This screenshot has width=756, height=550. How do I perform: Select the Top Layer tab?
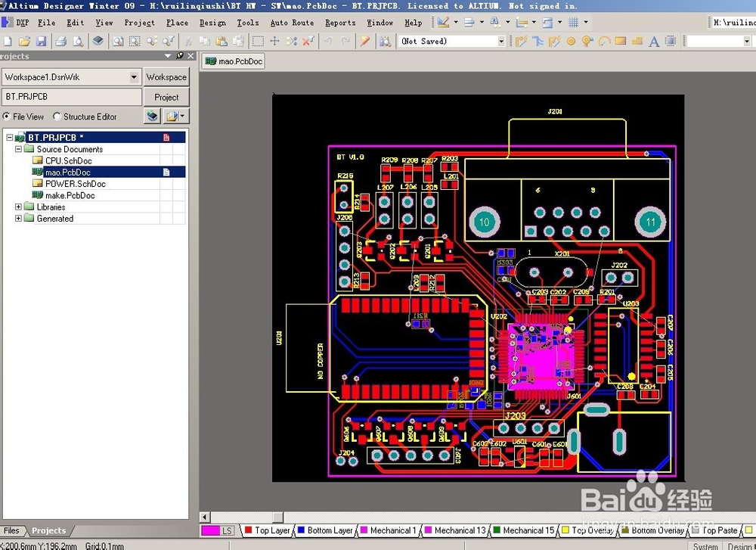(267, 530)
